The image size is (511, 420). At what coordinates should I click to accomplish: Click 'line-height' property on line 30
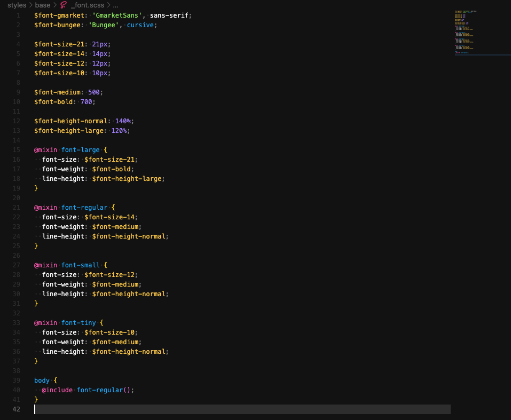coord(63,294)
